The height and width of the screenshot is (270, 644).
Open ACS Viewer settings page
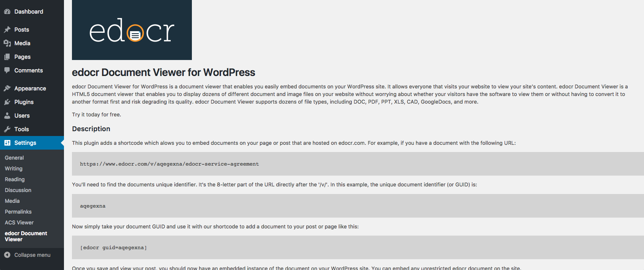coord(19,223)
